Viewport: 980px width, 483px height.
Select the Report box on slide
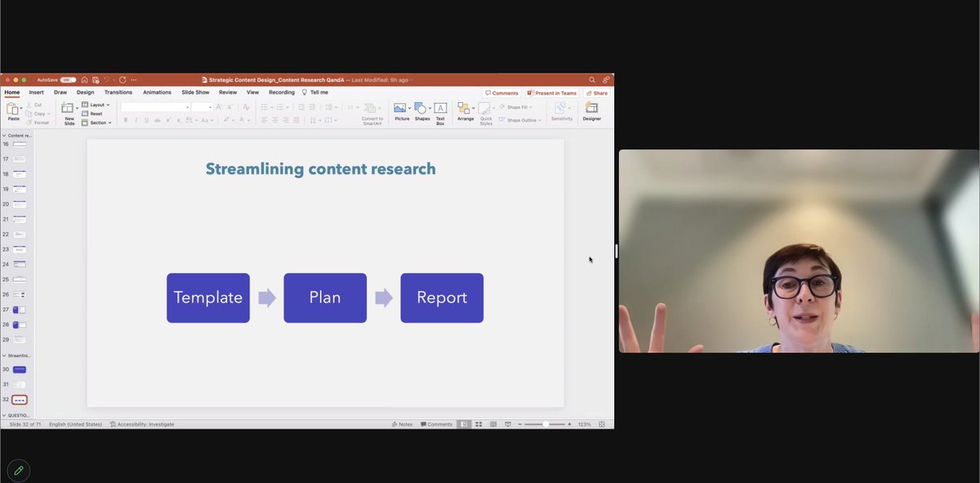[x=442, y=297]
